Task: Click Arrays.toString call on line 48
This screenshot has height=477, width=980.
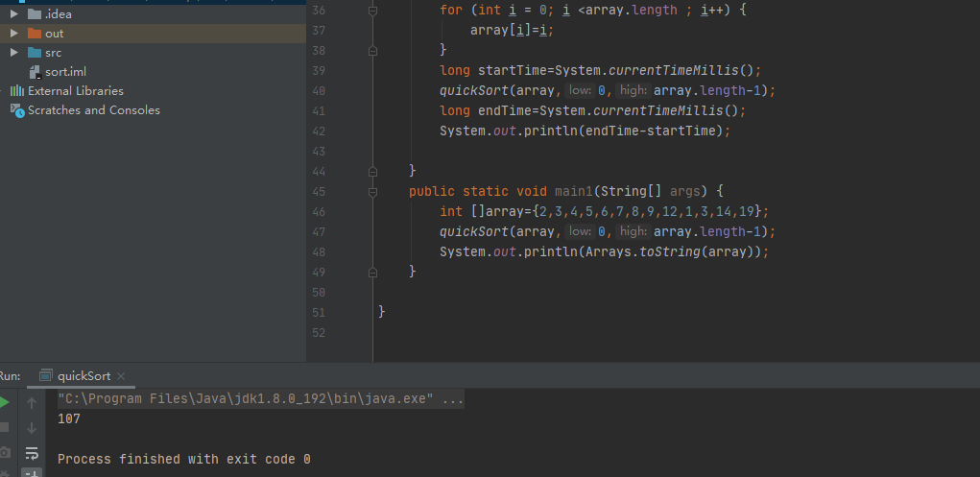Action: pos(642,252)
